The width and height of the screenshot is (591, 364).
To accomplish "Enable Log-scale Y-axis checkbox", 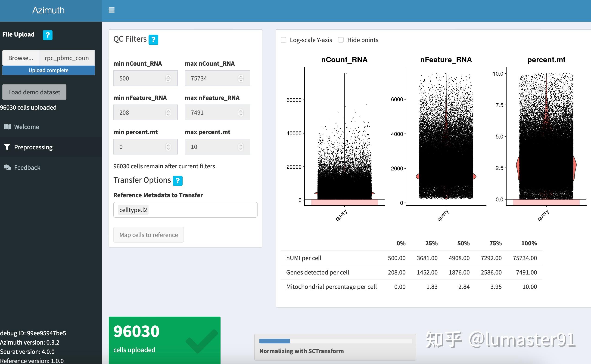I will click(x=283, y=40).
